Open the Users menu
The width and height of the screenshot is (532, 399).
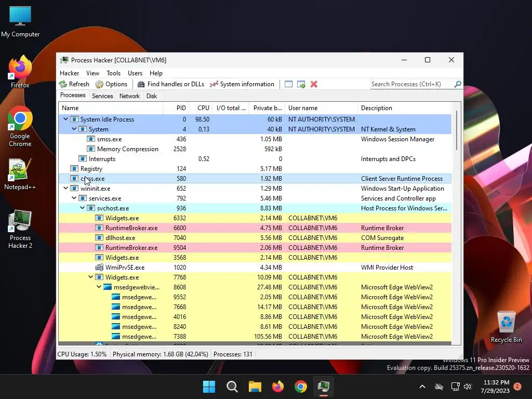(135, 73)
